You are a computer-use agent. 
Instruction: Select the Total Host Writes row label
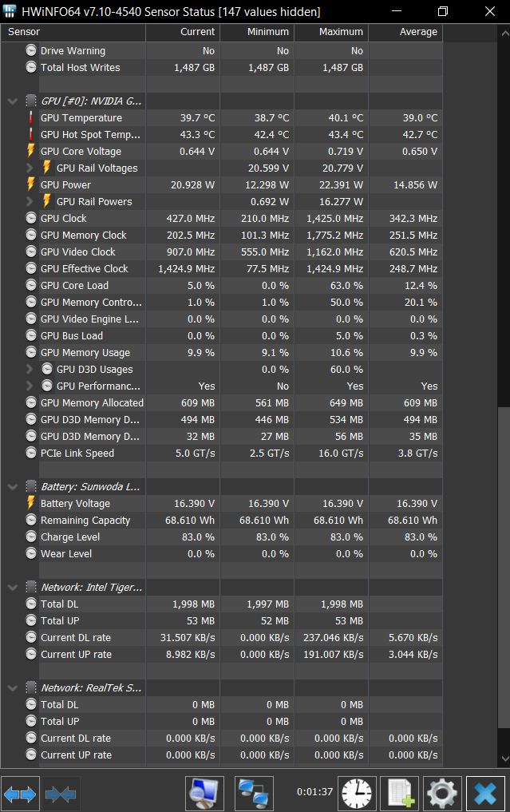[81, 67]
